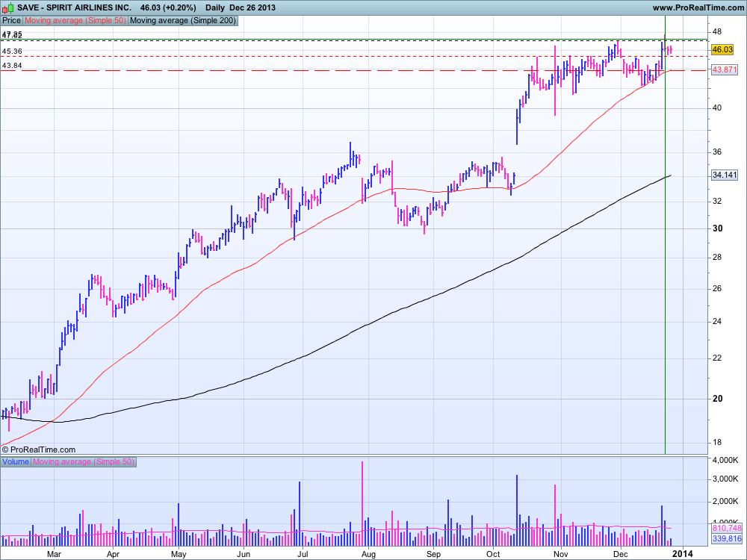Click the 810,748 volume average tag
Viewport: 747px width, 560px height.
point(727,528)
